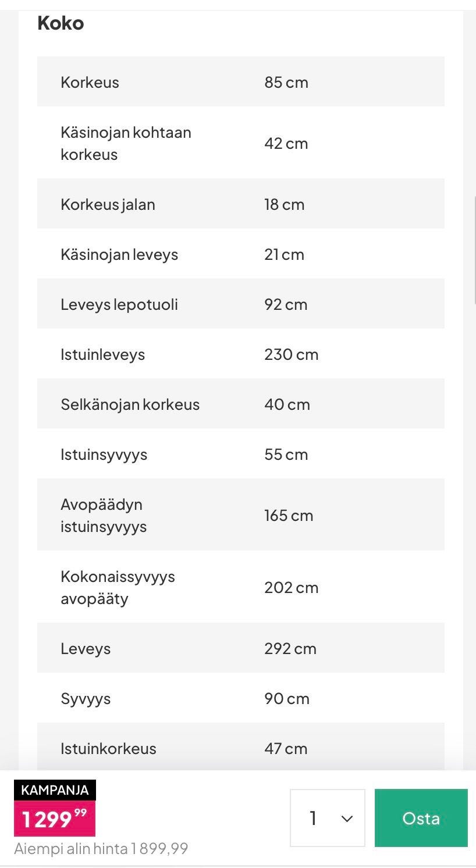This screenshot has width=476, height=868.
Task: Select the Kokonaissyvyys avopääty row label
Action: click(x=118, y=587)
